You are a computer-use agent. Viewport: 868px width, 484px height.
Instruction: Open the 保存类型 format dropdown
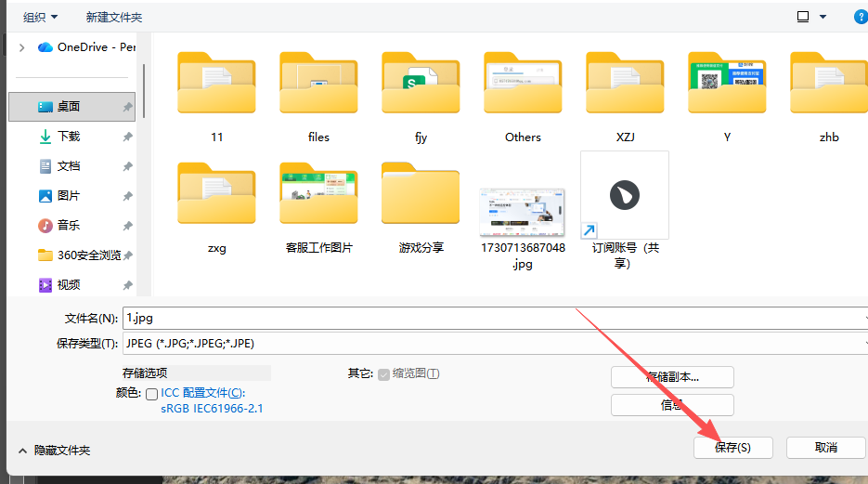pyautogui.click(x=495, y=344)
